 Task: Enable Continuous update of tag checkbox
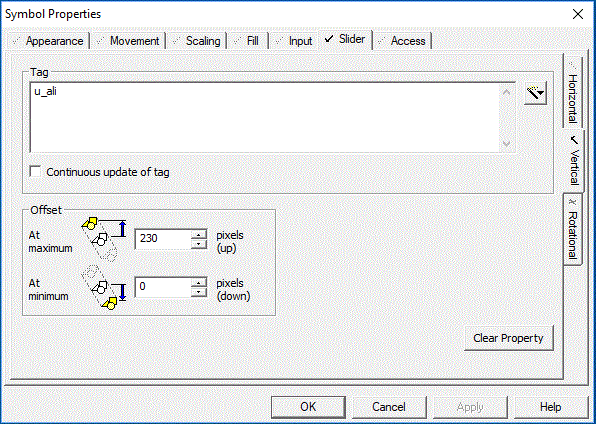click(x=35, y=172)
